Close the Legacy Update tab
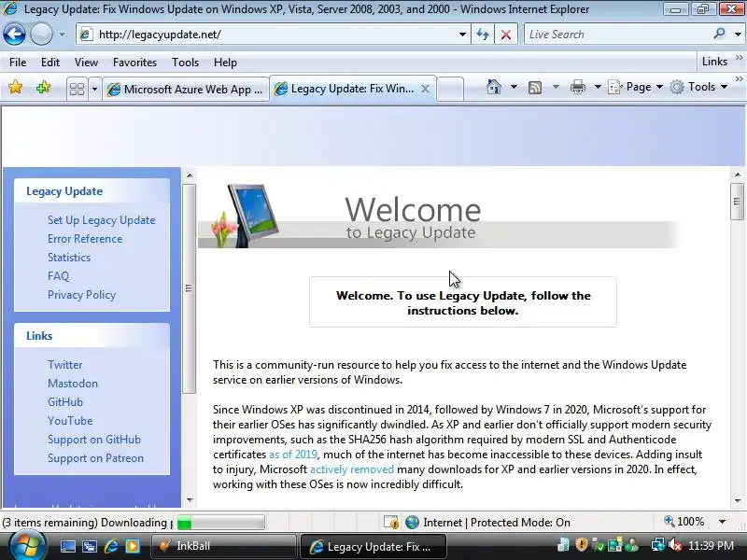 click(426, 89)
